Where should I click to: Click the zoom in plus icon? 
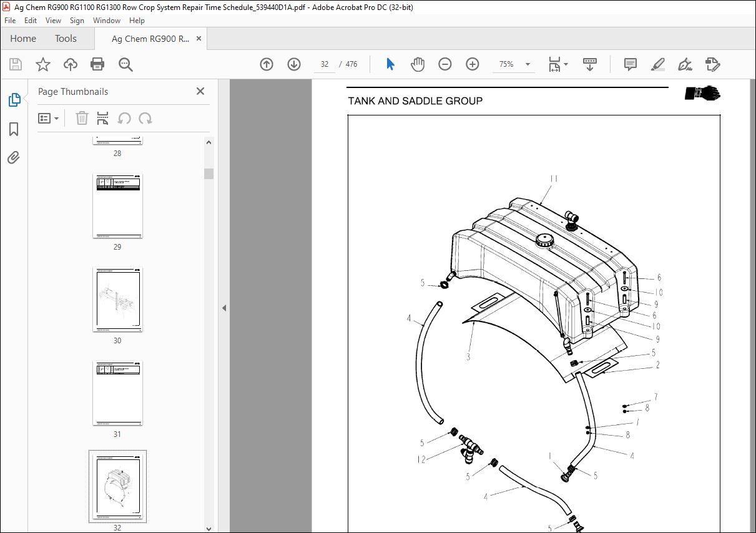[x=473, y=64]
